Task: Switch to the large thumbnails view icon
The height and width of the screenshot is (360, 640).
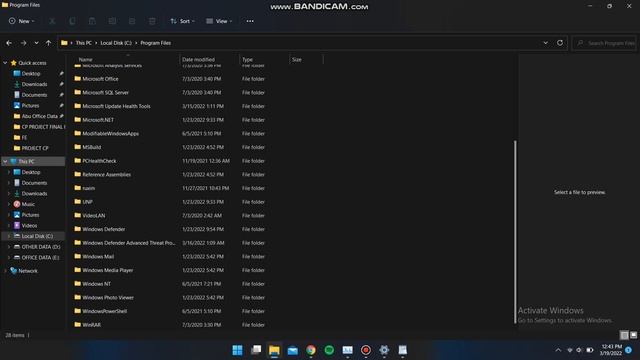Action: click(x=633, y=335)
